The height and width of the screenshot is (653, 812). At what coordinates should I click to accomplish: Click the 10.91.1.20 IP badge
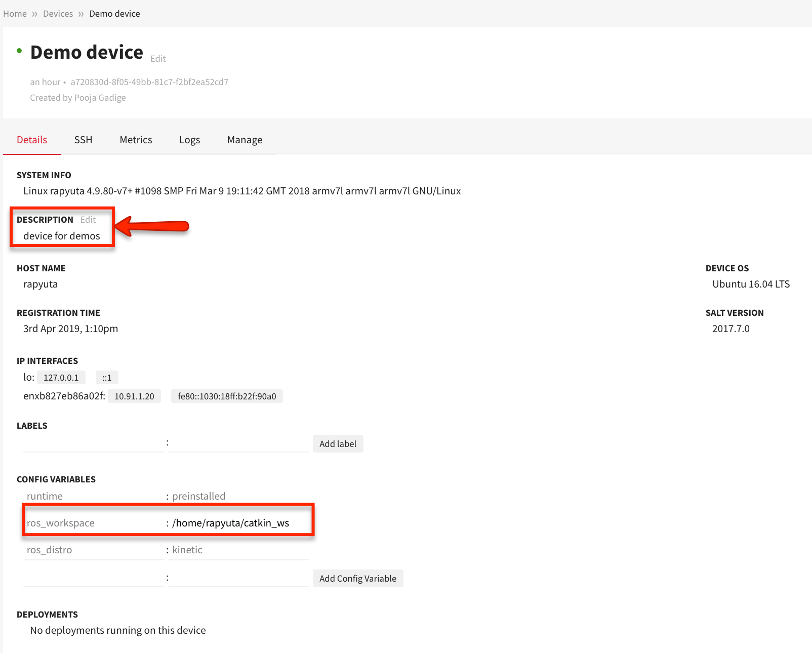(134, 396)
